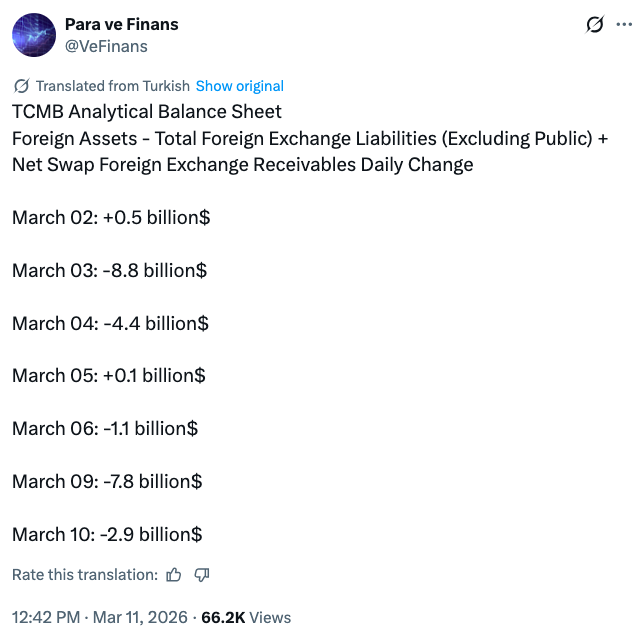Click the 'TCMB Analytical Balance Sheet' heading line

pyautogui.click(x=147, y=112)
